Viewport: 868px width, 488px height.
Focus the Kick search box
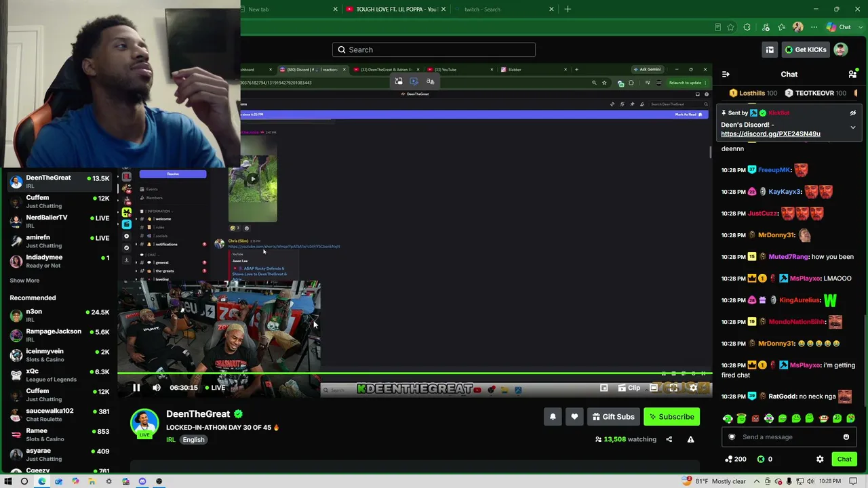434,49
